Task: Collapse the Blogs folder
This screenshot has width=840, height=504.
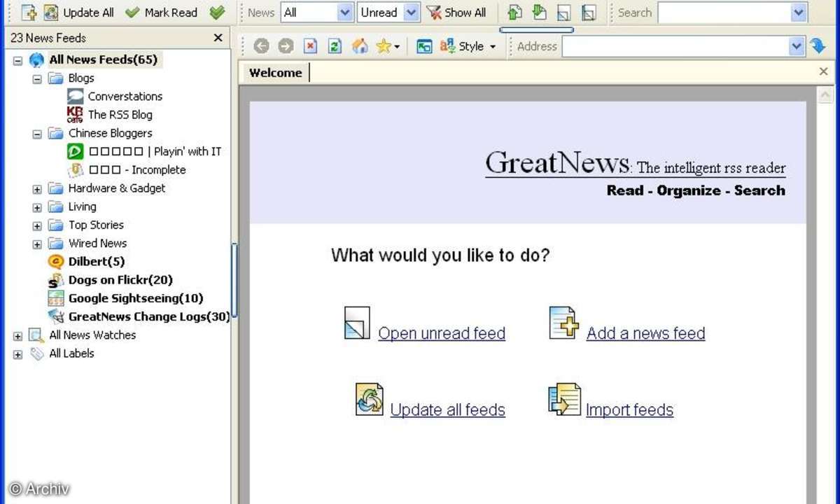Action: [37, 79]
